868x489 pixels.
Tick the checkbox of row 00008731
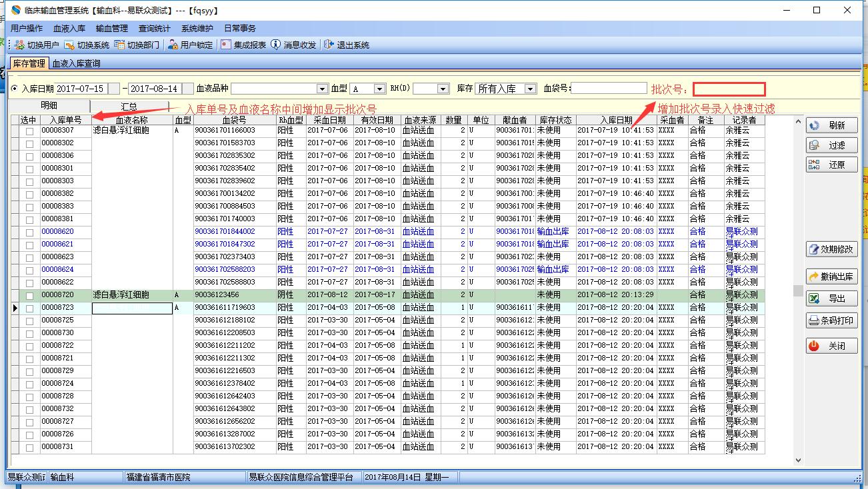click(x=29, y=448)
